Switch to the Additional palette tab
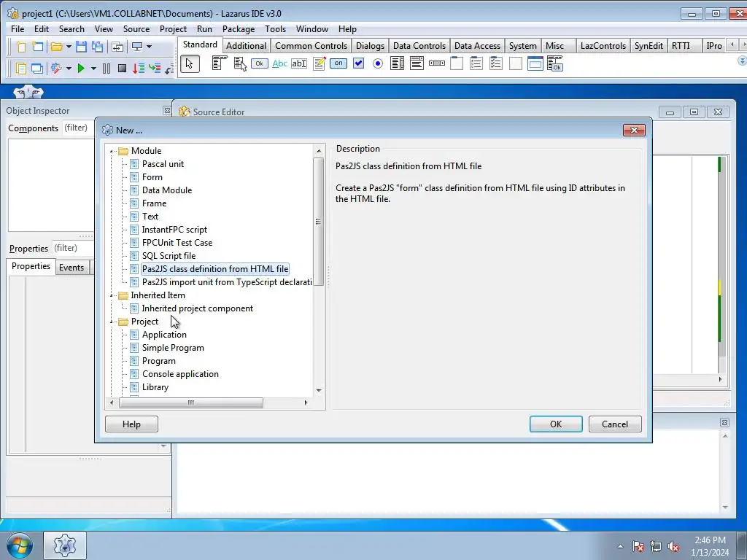The height and width of the screenshot is (560, 747). [246, 46]
